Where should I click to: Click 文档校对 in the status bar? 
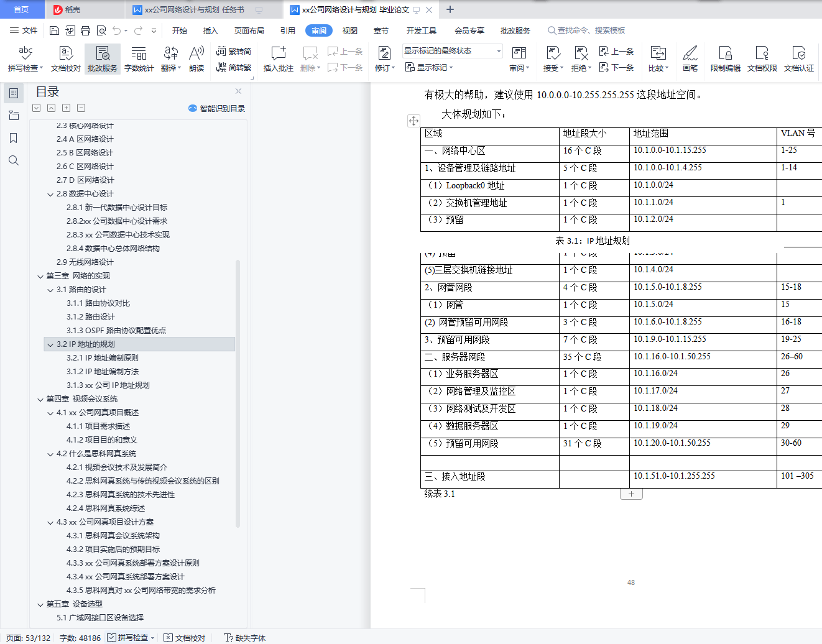coord(185,638)
